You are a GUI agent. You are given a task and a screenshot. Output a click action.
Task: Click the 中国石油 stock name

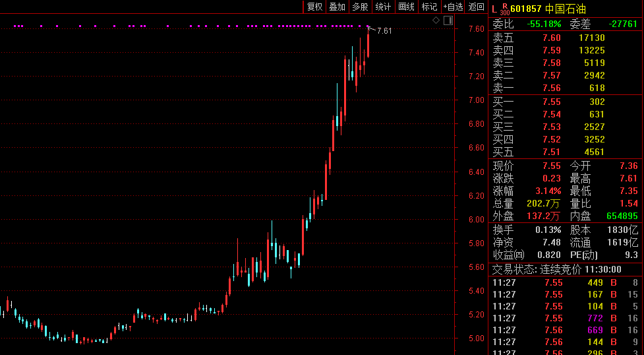[x=565, y=9]
